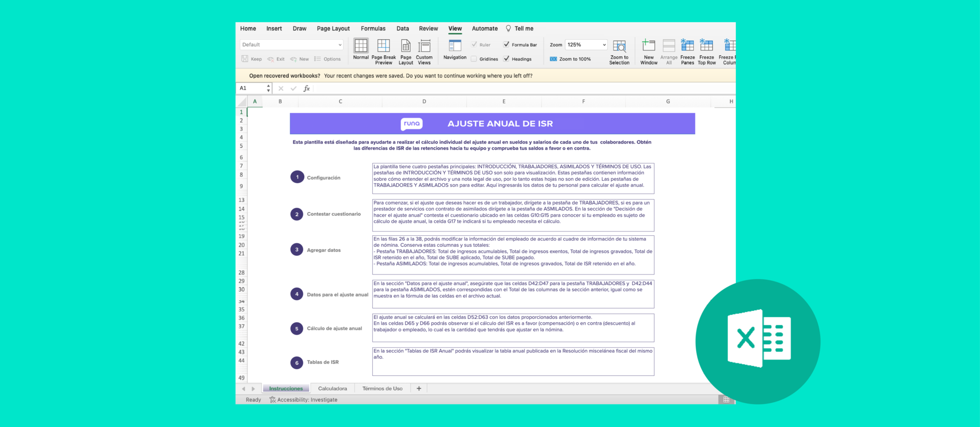The height and width of the screenshot is (427, 980).
Task: Click the Contestar cuestionario step label
Action: [334, 214]
